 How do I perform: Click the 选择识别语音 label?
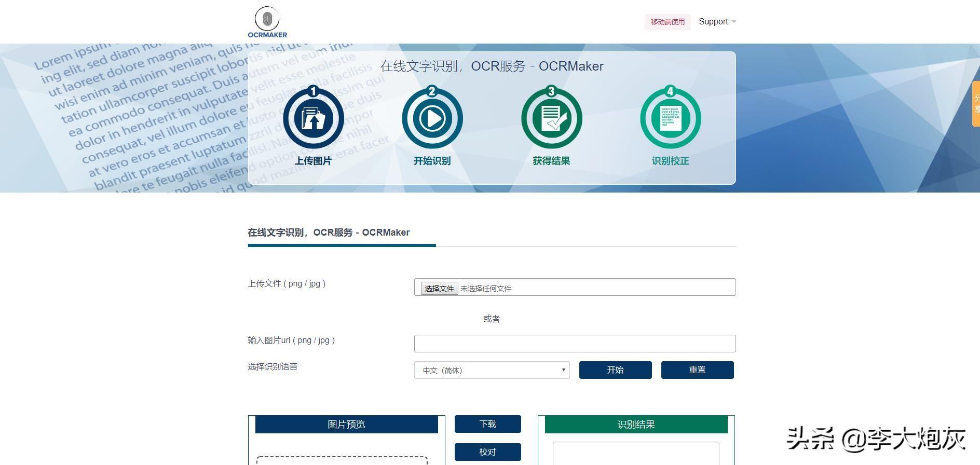point(273,367)
